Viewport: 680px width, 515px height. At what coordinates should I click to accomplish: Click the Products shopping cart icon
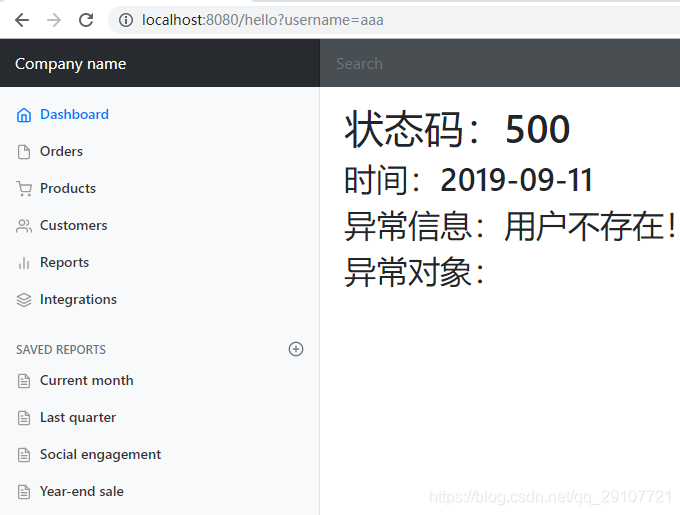24,189
